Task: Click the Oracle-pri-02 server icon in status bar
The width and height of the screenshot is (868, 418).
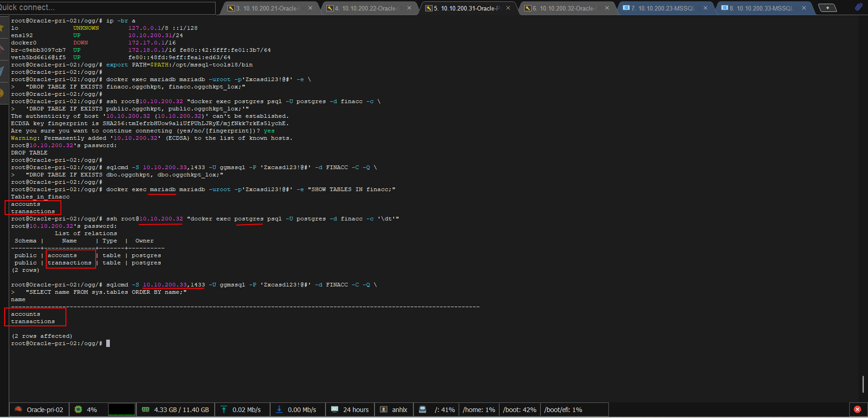Action: [18, 409]
